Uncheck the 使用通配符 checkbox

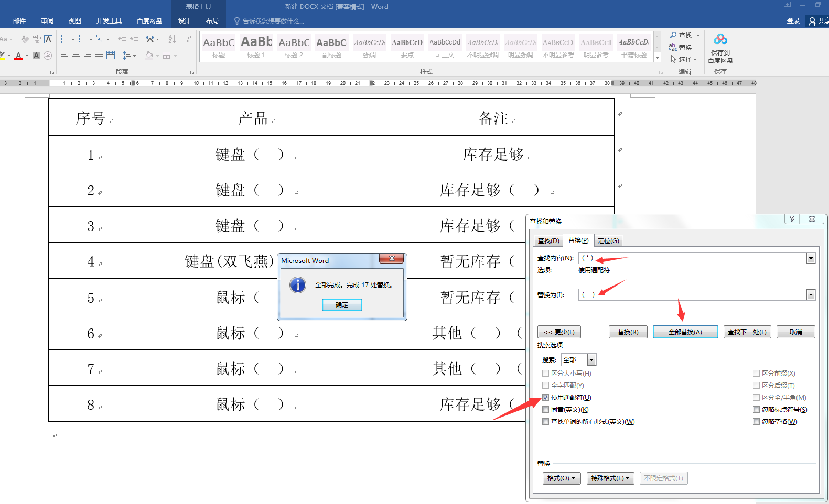pos(546,398)
